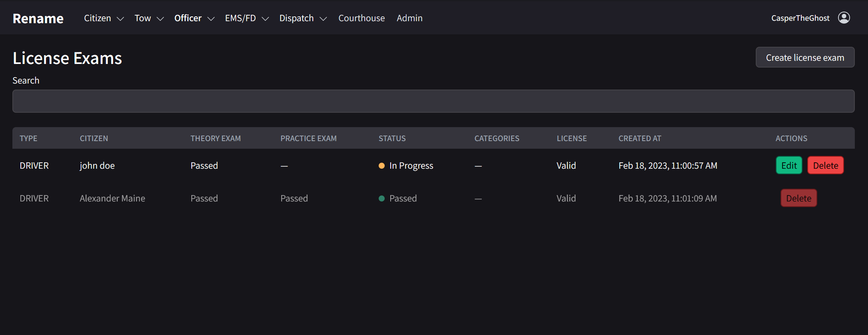
Task: Click Create license exam button
Action: [x=805, y=58]
